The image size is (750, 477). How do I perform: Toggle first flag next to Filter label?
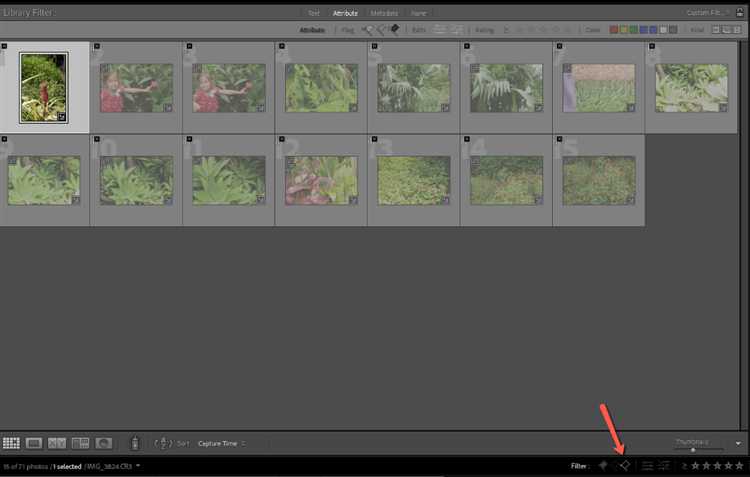(603, 465)
